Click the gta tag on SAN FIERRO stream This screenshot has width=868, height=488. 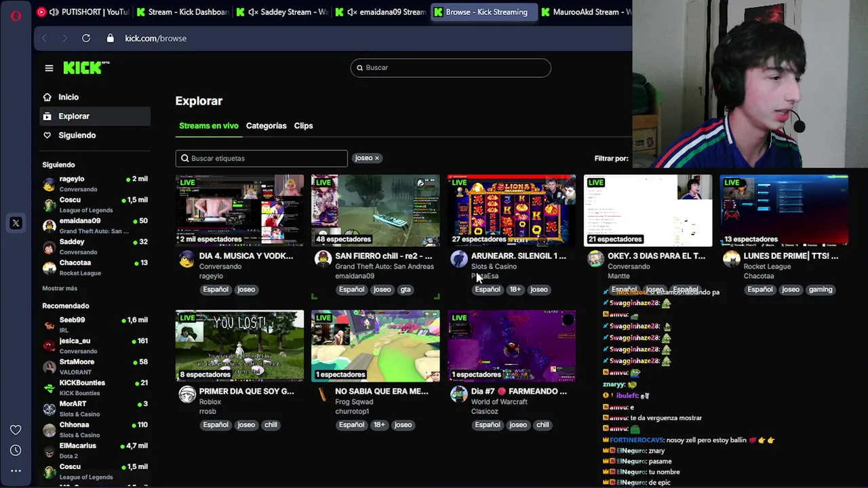coord(405,289)
